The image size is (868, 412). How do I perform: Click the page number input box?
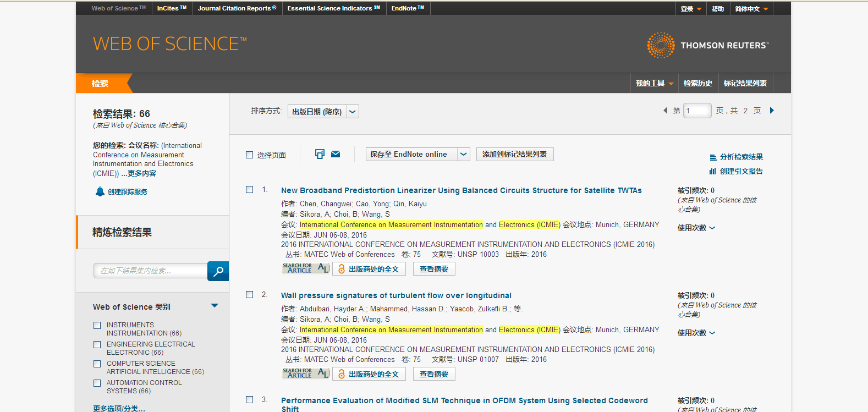pyautogui.click(x=697, y=111)
